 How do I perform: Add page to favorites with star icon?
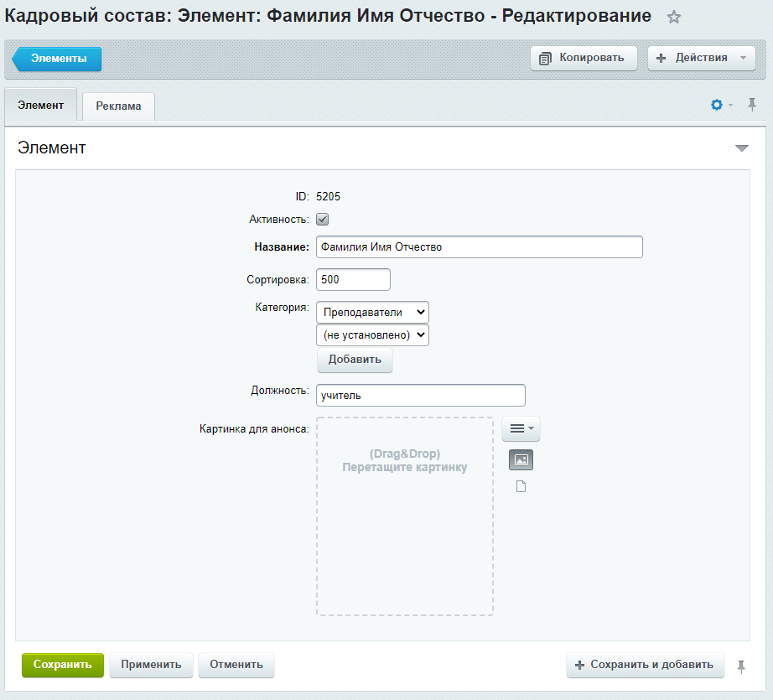tap(673, 18)
